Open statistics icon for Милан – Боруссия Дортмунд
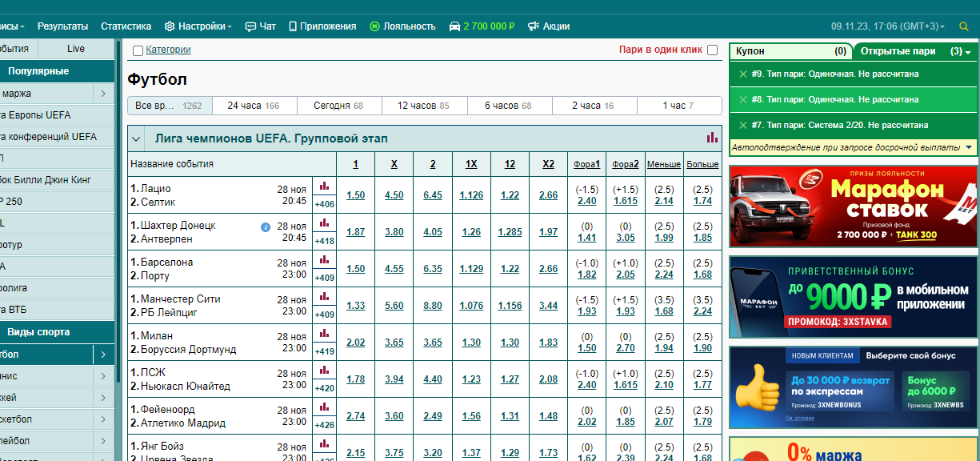980x461 pixels. tap(325, 333)
